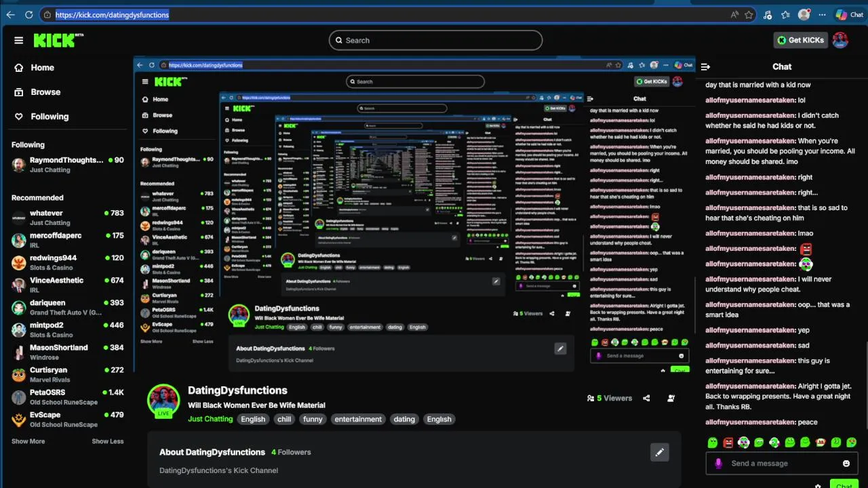The image size is (868, 488).
Task: Collapse recommended list with Show Less
Action: pyautogui.click(x=108, y=441)
